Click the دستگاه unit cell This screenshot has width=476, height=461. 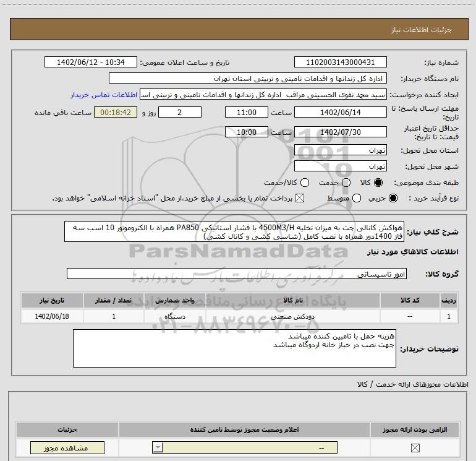coord(175,316)
